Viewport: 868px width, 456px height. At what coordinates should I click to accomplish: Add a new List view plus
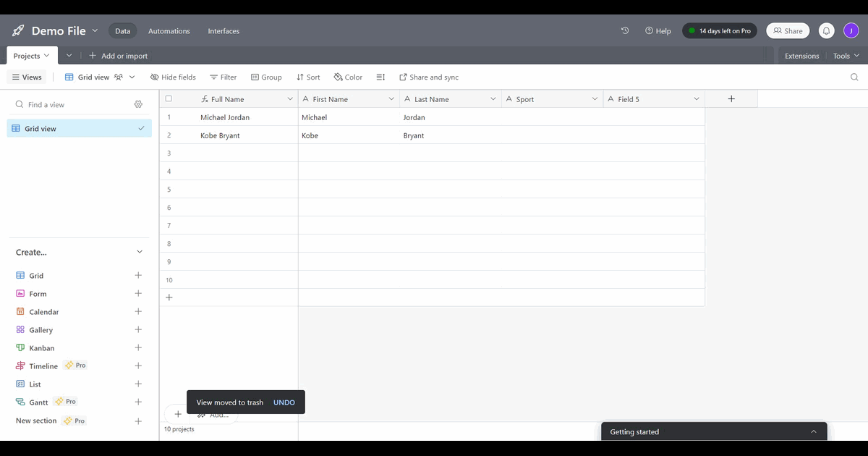pyautogui.click(x=138, y=384)
